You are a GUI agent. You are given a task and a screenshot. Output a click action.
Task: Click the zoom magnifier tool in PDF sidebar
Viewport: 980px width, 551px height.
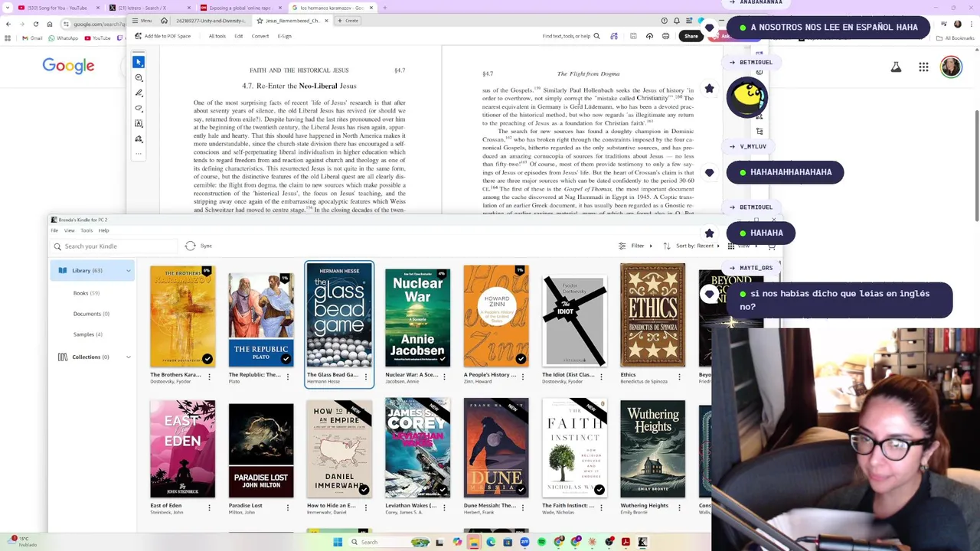point(139,77)
